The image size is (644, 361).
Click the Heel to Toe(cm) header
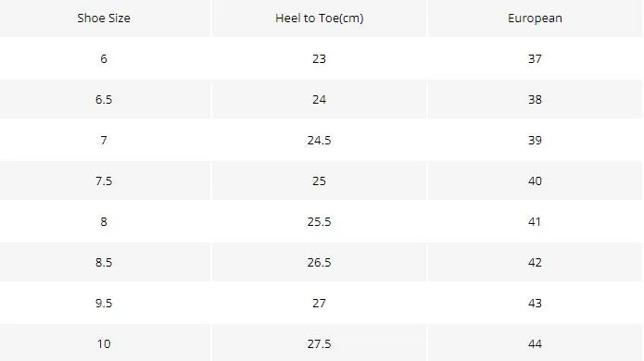[x=319, y=19]
